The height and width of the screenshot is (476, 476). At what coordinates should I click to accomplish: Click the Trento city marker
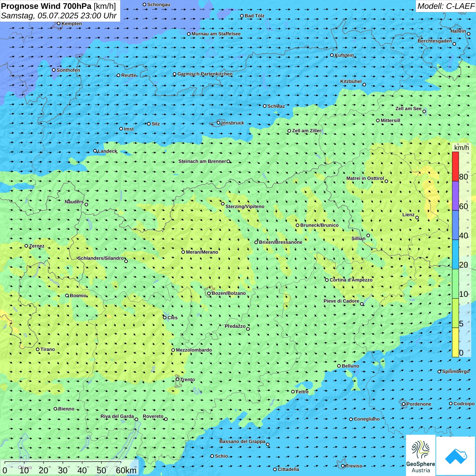click(177, 379)
